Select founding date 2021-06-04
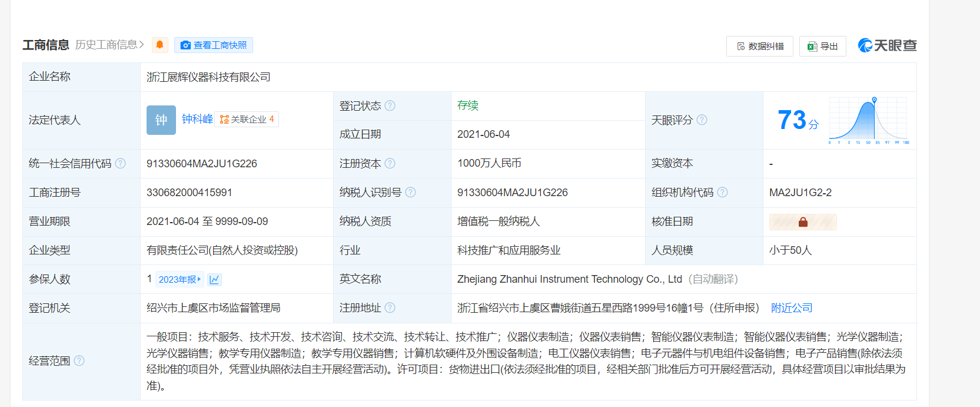Viewport: 980px width, 407px height. coord(484,134)
